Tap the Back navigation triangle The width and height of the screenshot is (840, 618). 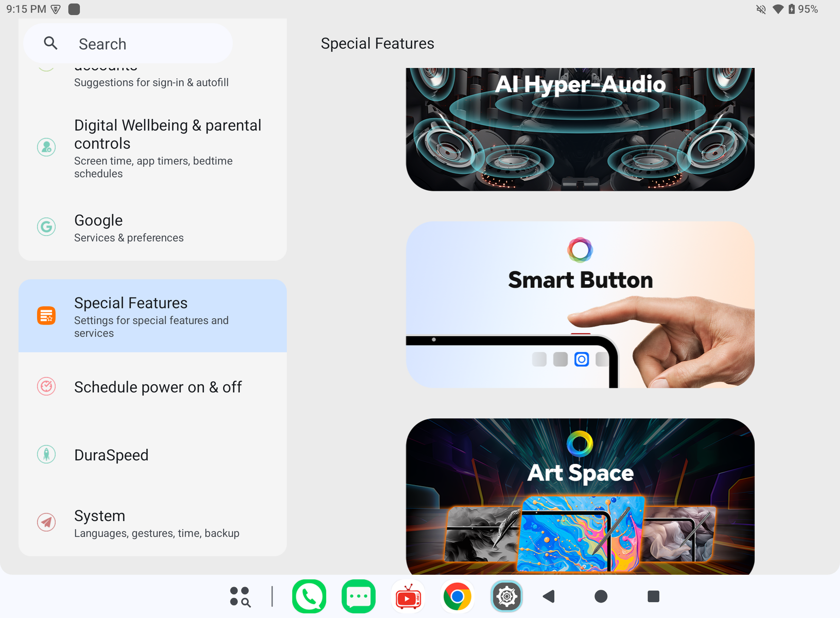tap(549, 596)
